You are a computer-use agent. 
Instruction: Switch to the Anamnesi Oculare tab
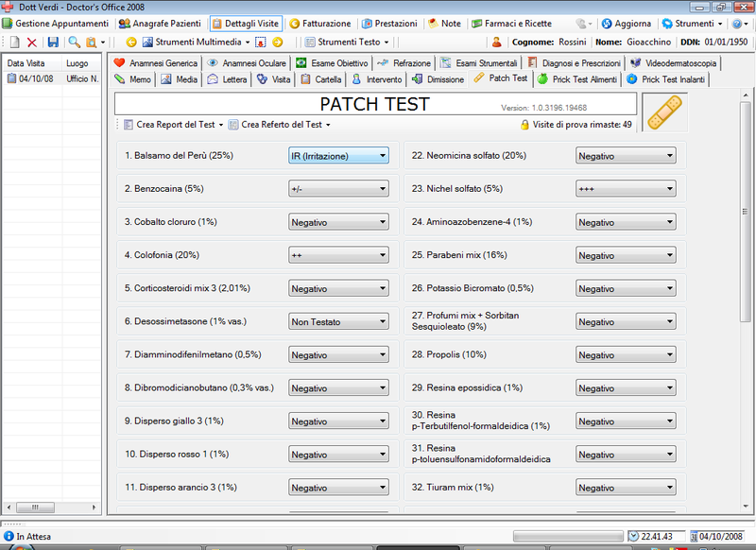[247, 63]
